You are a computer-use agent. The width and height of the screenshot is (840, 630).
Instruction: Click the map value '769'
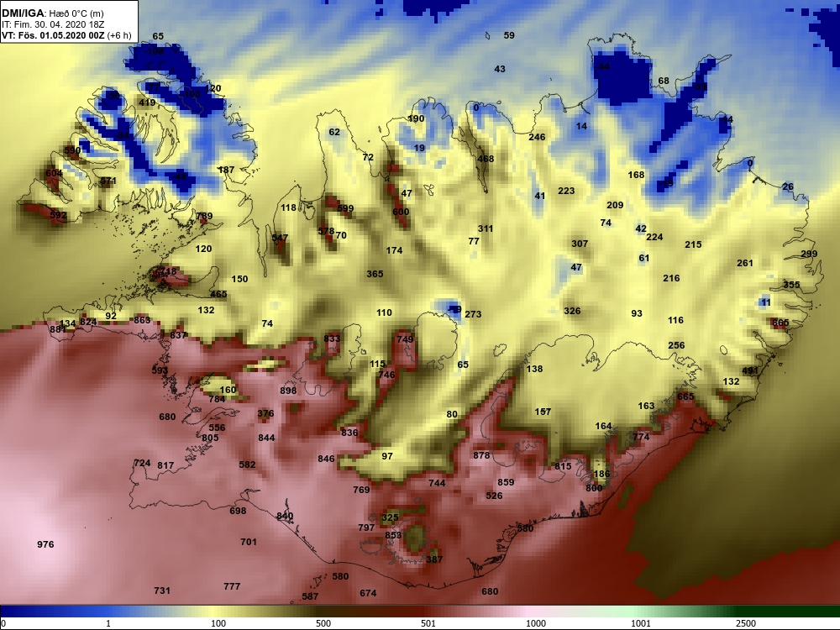[x=361, y=490]
